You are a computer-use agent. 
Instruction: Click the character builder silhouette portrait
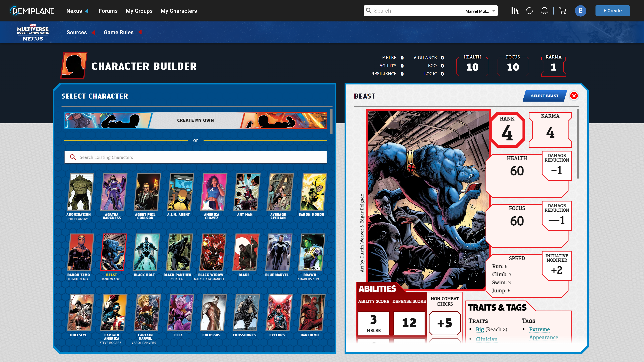pyautogui.click(x=74, y=66)
